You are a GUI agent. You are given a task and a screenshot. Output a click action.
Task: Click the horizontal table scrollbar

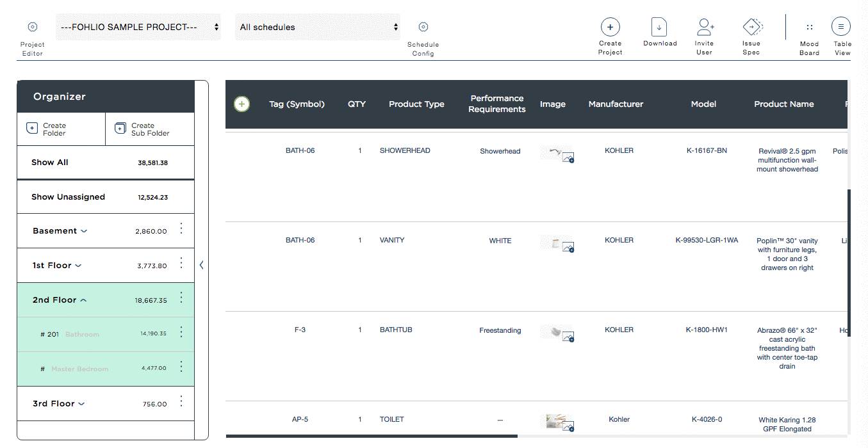[372, 436]
